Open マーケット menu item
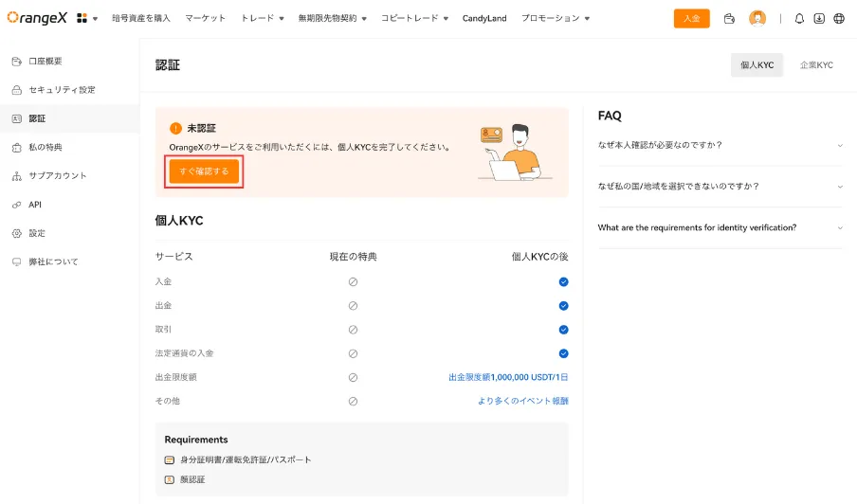857x504 pixels. (x=205, y=18)
